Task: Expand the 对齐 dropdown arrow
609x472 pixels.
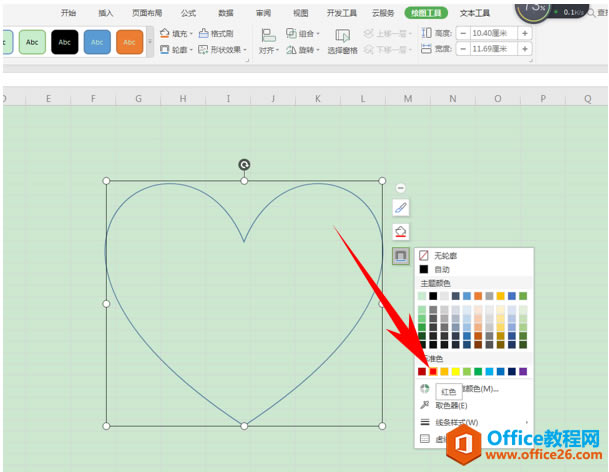Action: pos(277,50)
